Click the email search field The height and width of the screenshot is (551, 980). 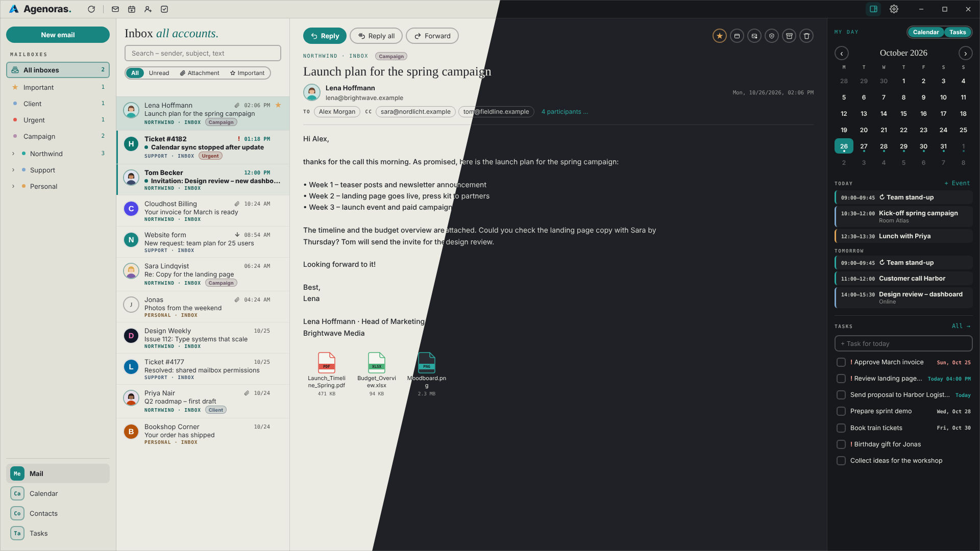pos(203,53)
